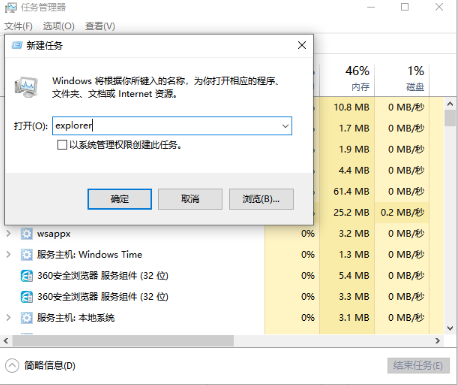Image resolution: width=458 pixels, height=385 pixels.
Task: Click the horizontal scrollbar left arrow
Action: [6, 341]
